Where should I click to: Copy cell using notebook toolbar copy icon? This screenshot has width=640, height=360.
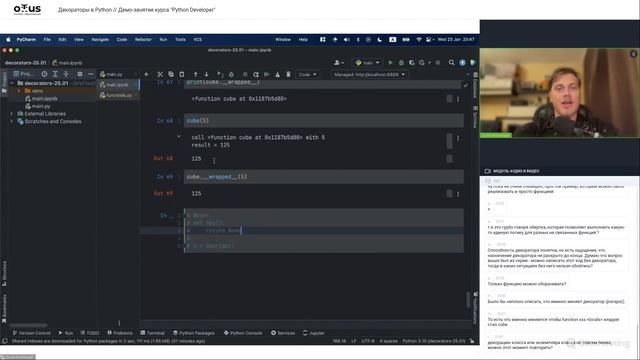click(x=171, y=74)
